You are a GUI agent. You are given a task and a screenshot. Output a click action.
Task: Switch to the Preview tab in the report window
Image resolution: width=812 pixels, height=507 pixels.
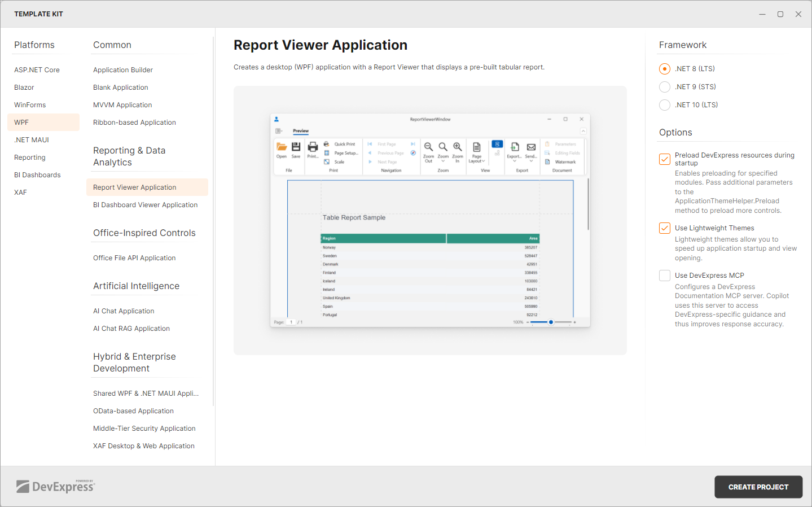pyautogui.click(x=301, y=130)
